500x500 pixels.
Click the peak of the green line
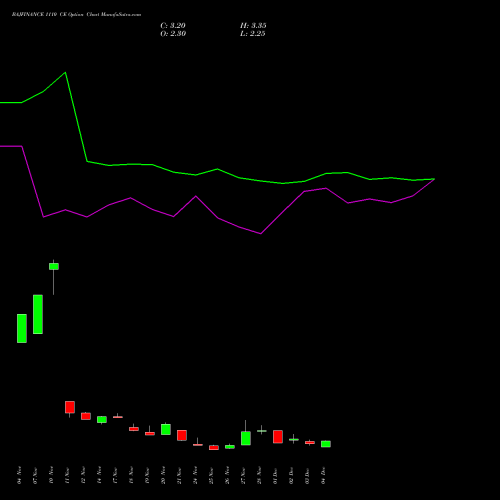(65, 72)
